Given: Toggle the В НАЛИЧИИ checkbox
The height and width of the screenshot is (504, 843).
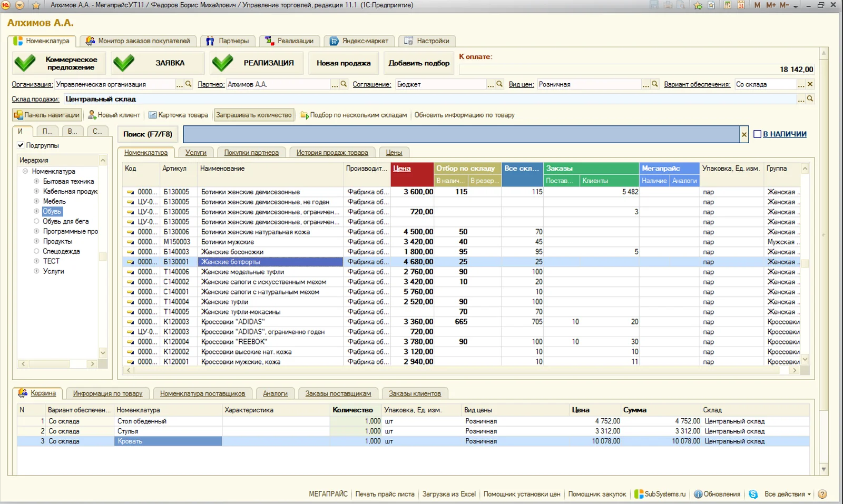Looking at the screenshot, I should pos(757,134).
